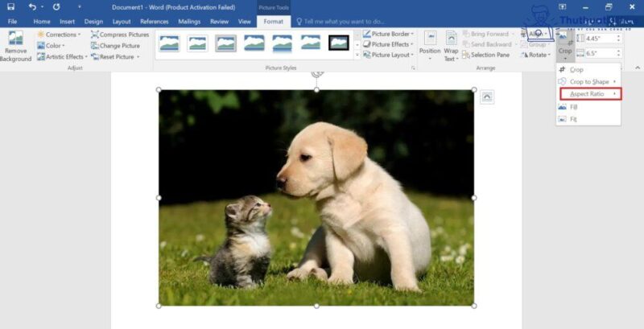The width and height of the screenshot is (644, 329).
Task: Click Compress Pictures
Action: (x=120, y=35)
